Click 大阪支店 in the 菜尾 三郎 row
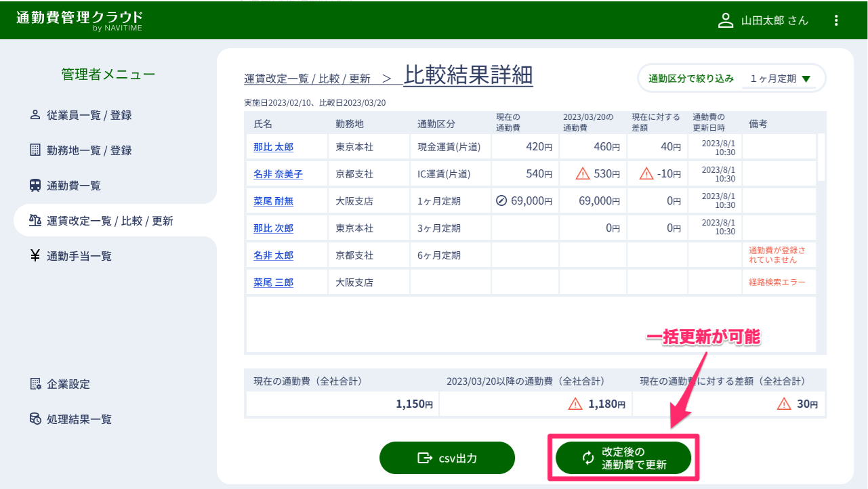The width and height of the screenshot is (868, 489). pyautogui.click(x=355, y=282)
